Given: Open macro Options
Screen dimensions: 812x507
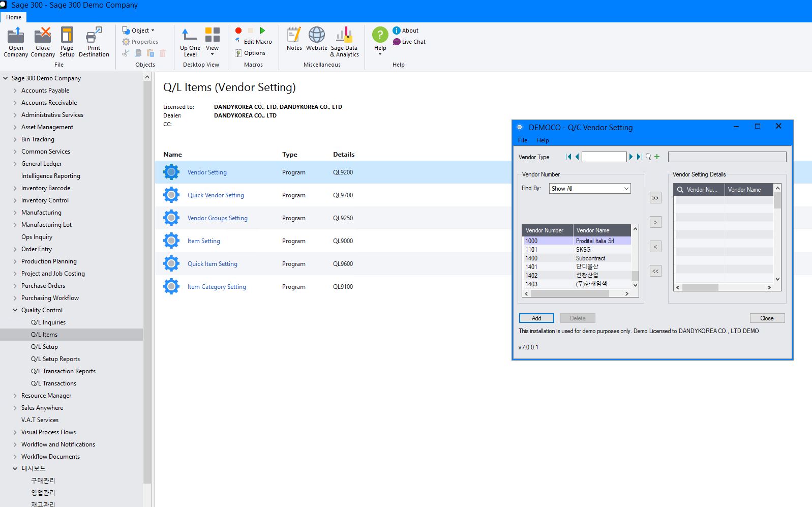Looking at the screenshot, I should pyautogui.click(x=250, y=53).
